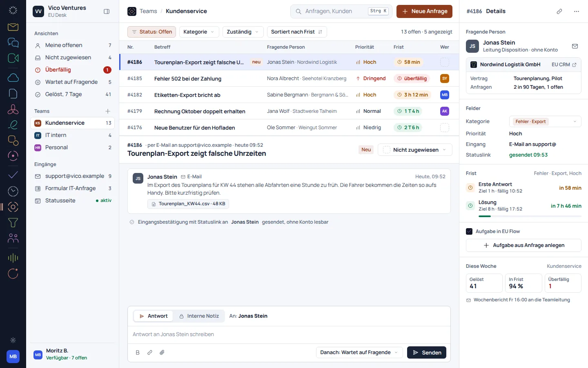Open the Nicht zugewiesen assignee dropdown
Viewport: 588px width, 368px height.
415,150
